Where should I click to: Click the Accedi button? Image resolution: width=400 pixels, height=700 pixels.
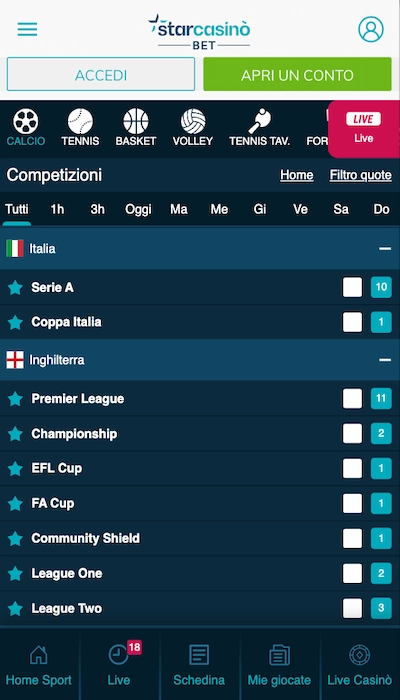tap(101, 74)
